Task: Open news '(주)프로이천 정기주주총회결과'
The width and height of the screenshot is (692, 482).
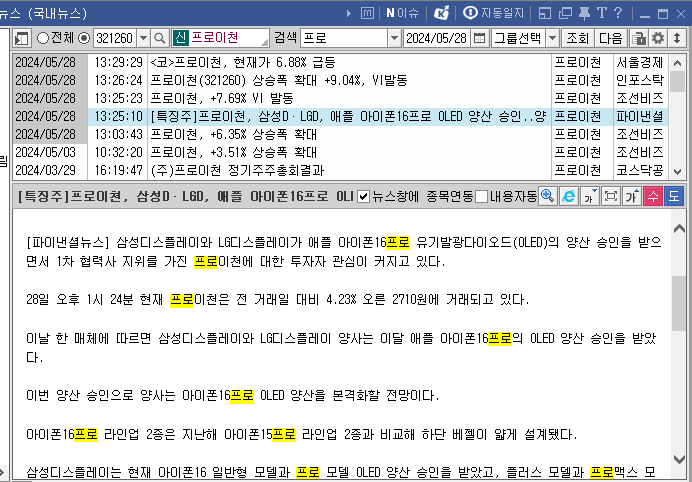Action: coord(237,170)
